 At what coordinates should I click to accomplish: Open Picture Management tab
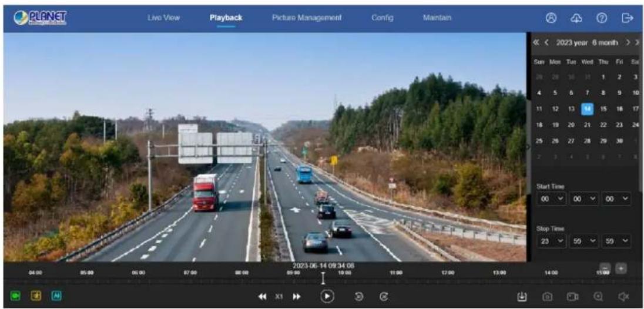[306, 18]
